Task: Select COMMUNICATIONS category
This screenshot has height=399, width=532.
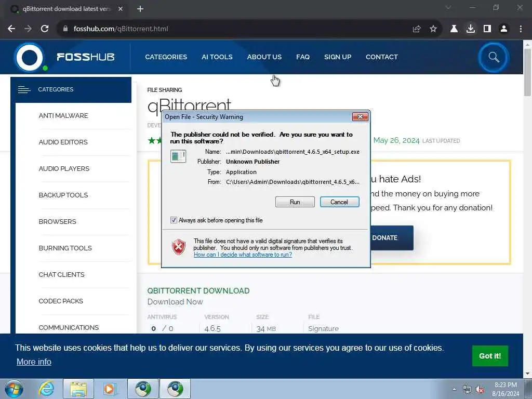Action: [x=69, y=327]
